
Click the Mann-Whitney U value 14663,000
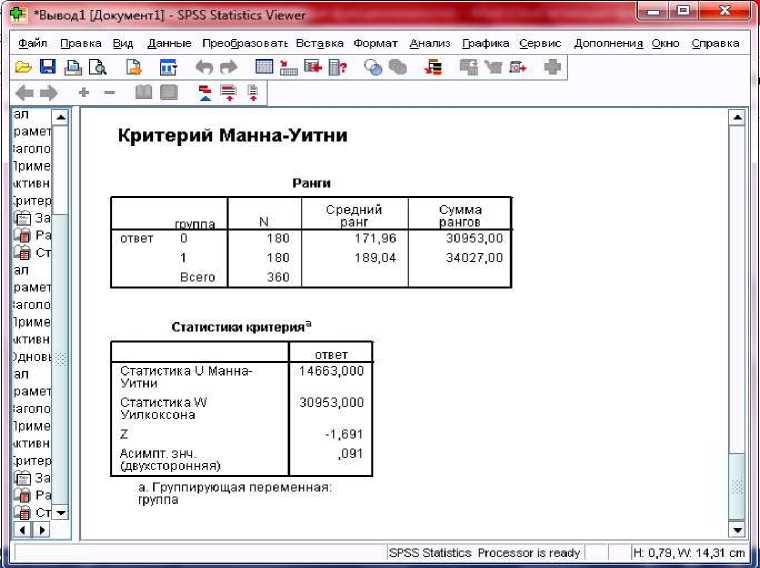331,371
